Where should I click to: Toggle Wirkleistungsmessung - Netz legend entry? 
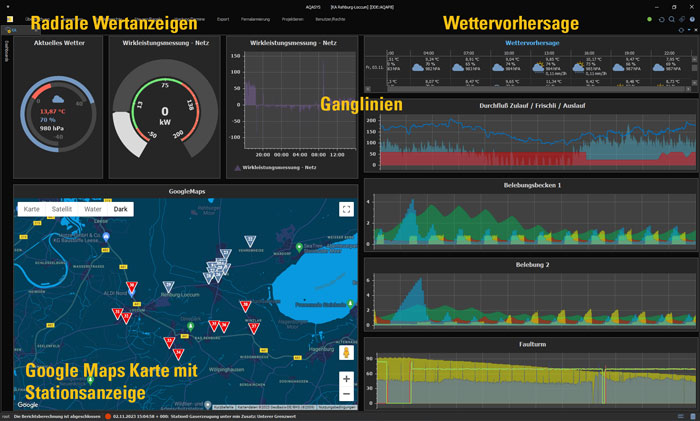(x=275, y=167)
